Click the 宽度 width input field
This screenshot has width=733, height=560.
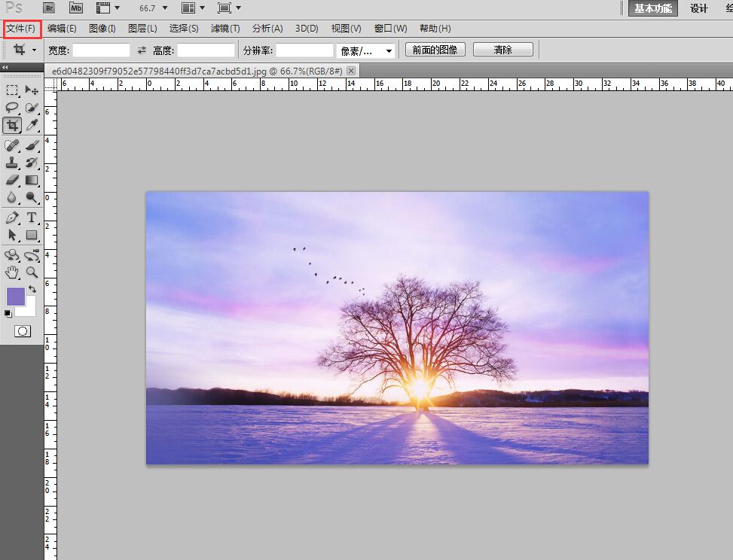pyautogui.click(x=101, y=50)
